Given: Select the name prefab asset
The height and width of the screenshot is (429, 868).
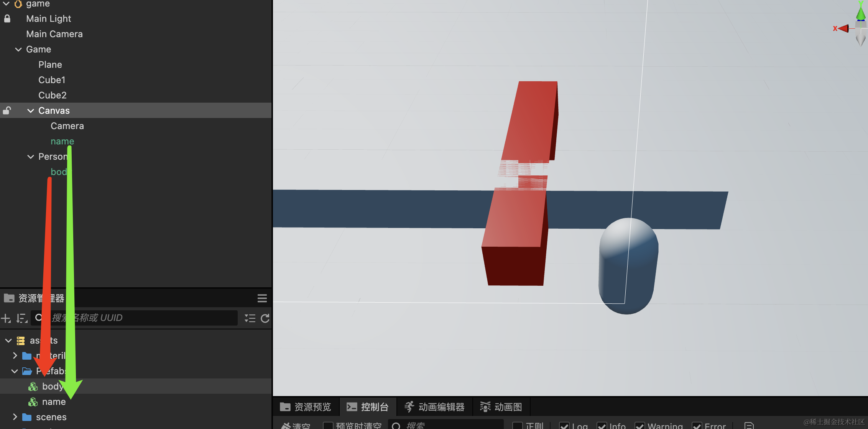Looking at the screenshot, I should (54, 402).
